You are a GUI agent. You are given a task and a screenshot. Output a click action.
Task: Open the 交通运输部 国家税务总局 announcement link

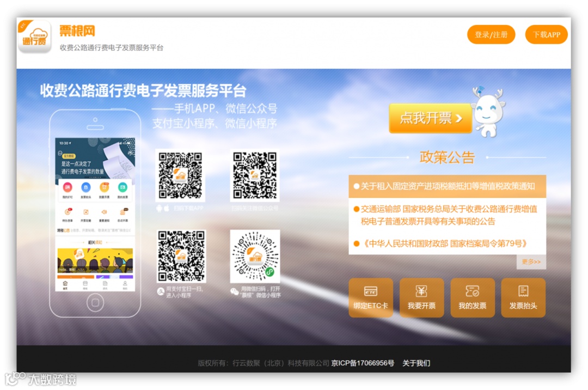pos(449,215)
